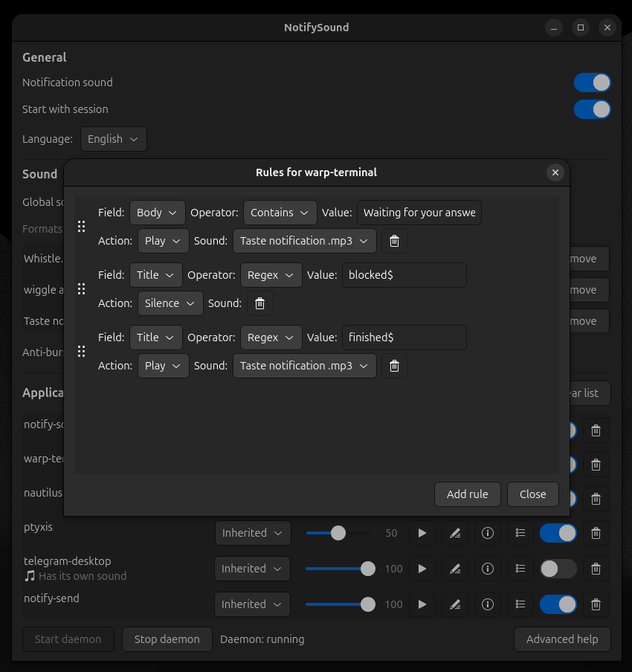Toggle the Notification sound switch
Viewport: 632px width, 672px height.
pyautogui.click(x=592, y=83)
